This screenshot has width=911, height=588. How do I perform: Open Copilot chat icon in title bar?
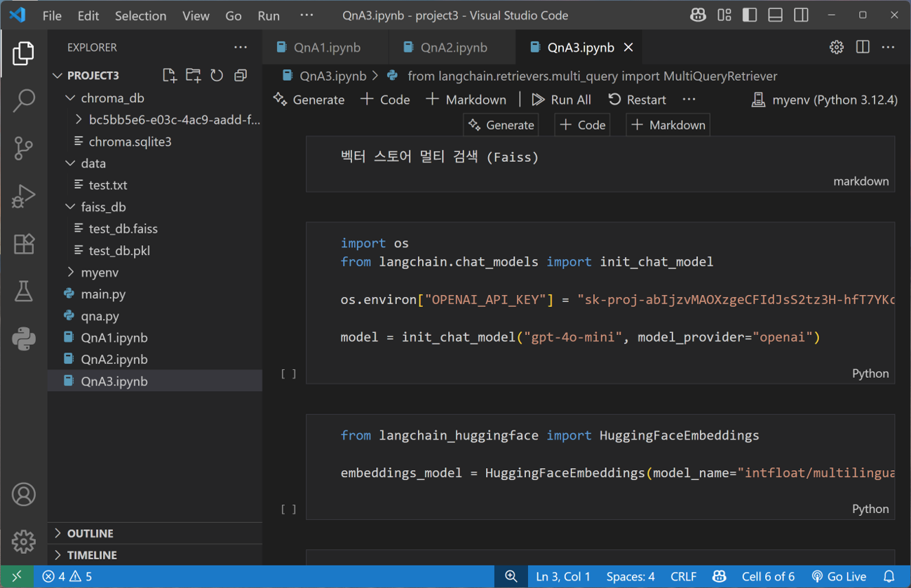point(698,15)
